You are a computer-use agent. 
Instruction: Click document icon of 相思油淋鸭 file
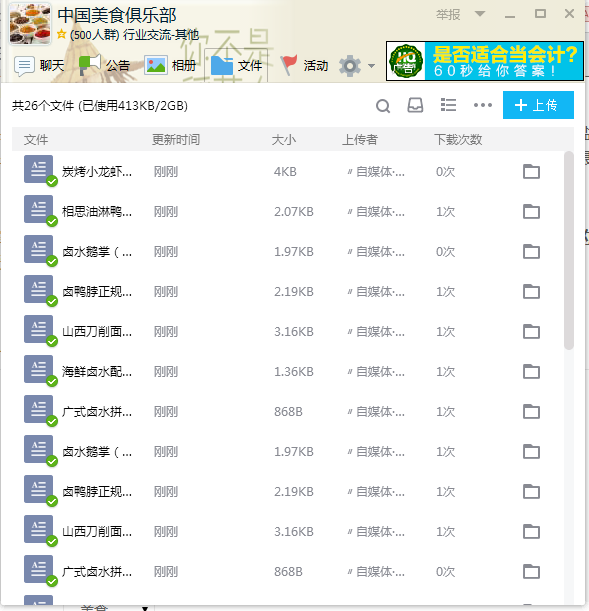pyautogui.click(x=39, y=210)
